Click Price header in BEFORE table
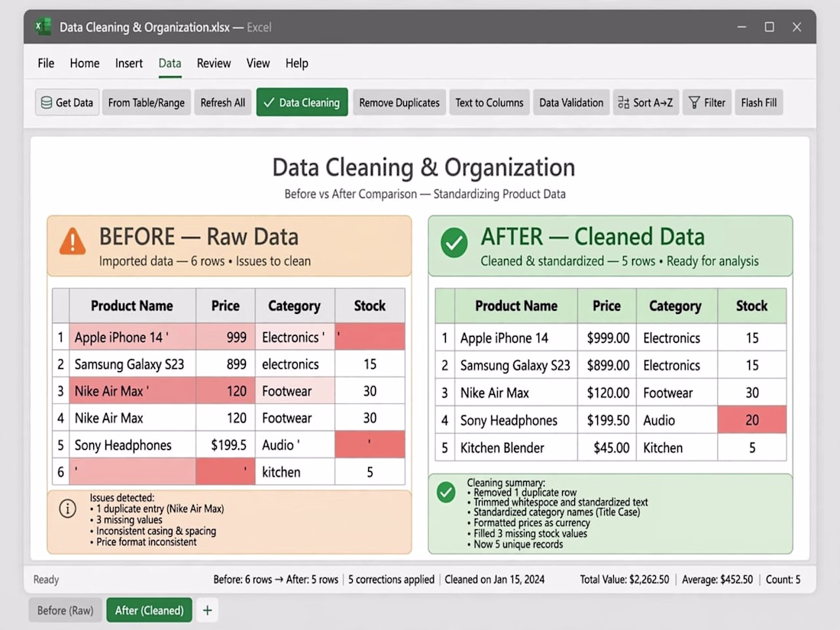The image size is (840, 630). pyautogui.click(x=225, y=306)
